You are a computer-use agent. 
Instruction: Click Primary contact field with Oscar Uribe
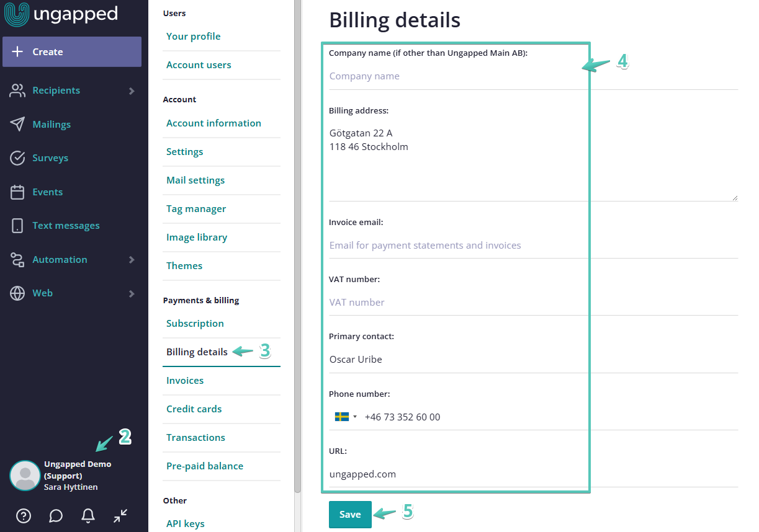click(x=533, y=360)
